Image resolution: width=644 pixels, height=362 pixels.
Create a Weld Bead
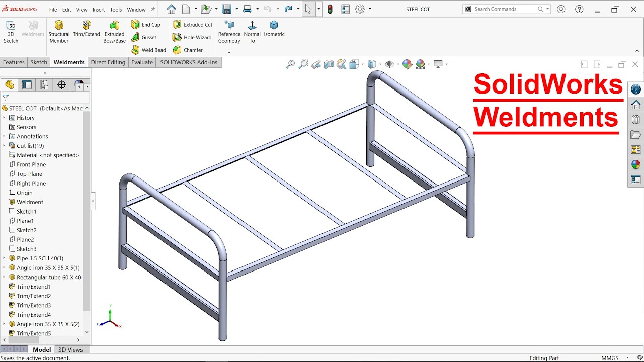pos(148,50)
